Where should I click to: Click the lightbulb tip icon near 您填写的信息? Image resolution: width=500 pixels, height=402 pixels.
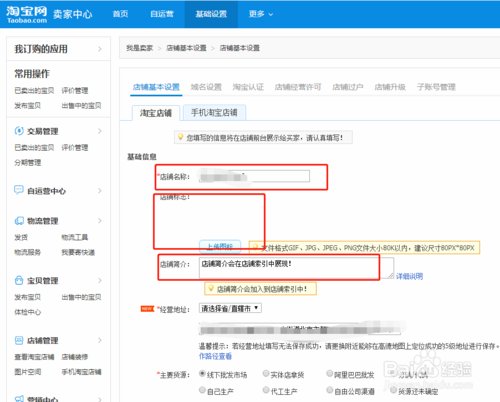click(180, 136)
